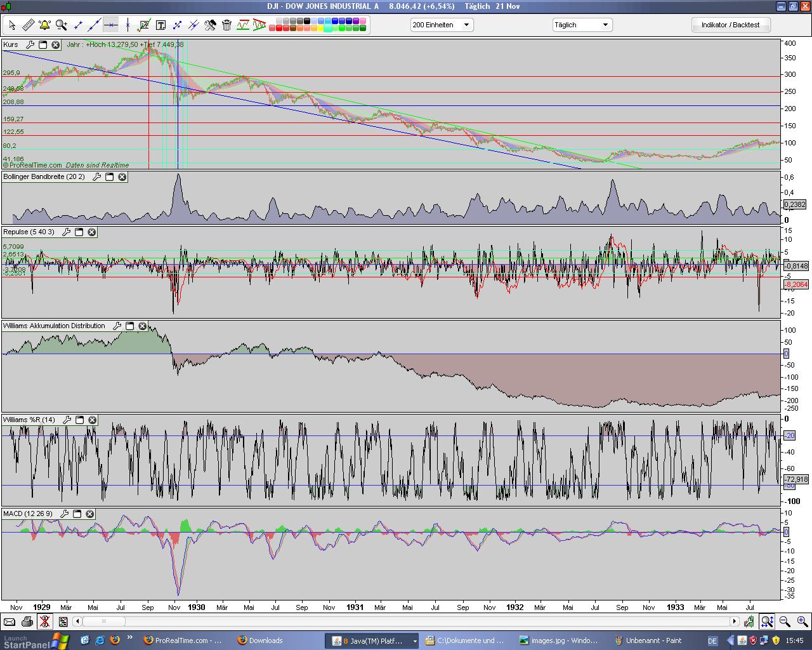The width and height of the screenshot is (812, 650).
Task: Toggle window icon of Williams %R panel
Action: tap(79, 420)
